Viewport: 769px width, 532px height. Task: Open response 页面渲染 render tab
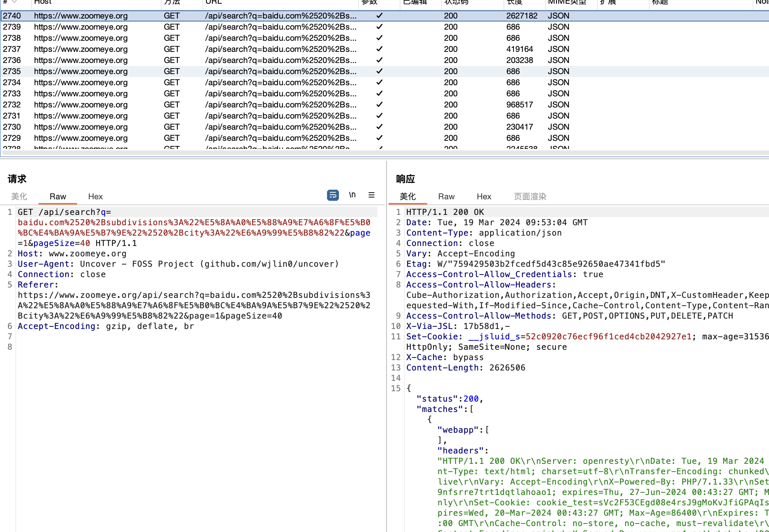(x=530, y=197)
